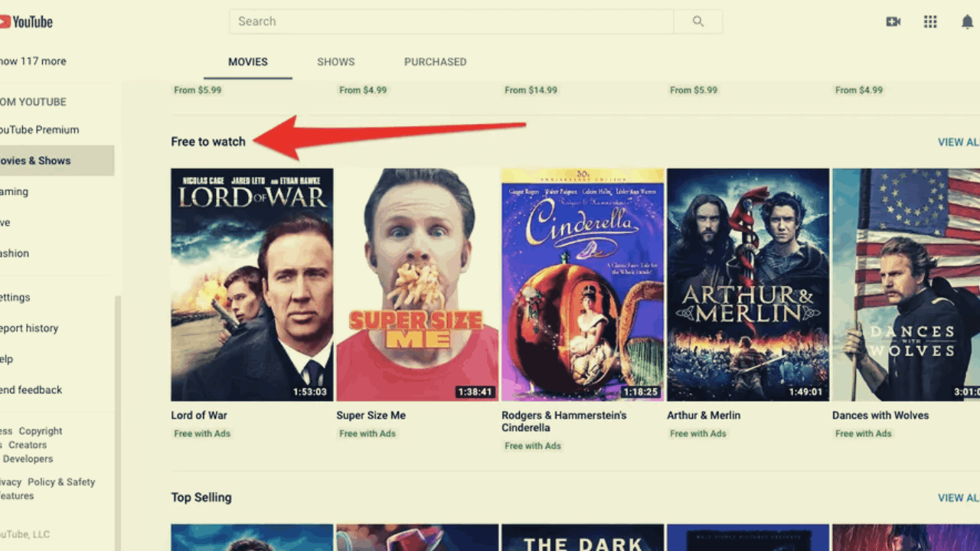Click the Lord of War title text
Image resolution: width=980 pixels, height=551 pixels.
199,416
